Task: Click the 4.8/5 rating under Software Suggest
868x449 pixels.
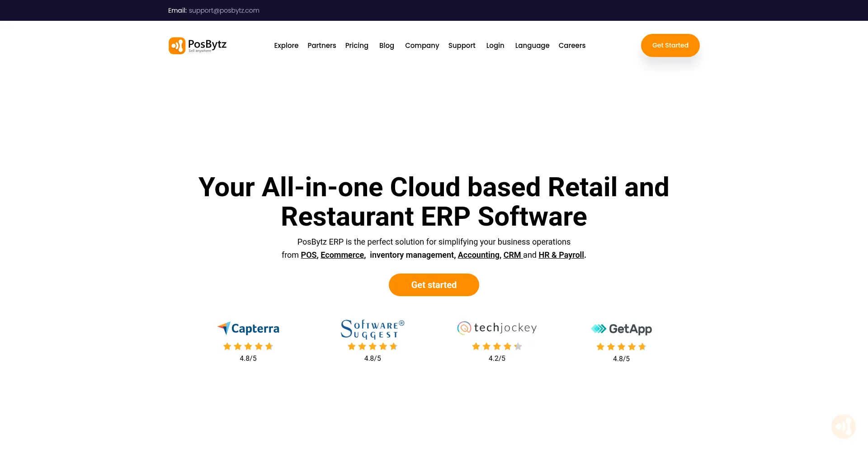Action: click(x=373, y=358)
